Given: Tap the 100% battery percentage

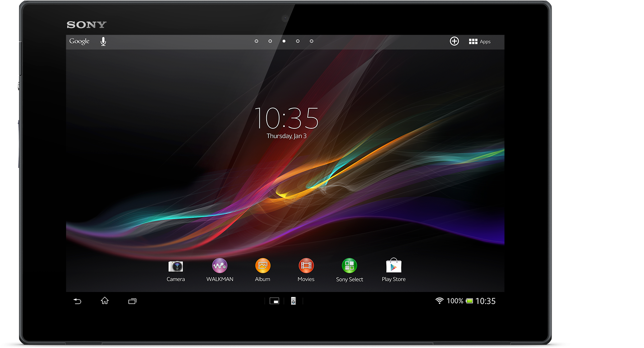Looking at the screenshot, I should point(455,301).
